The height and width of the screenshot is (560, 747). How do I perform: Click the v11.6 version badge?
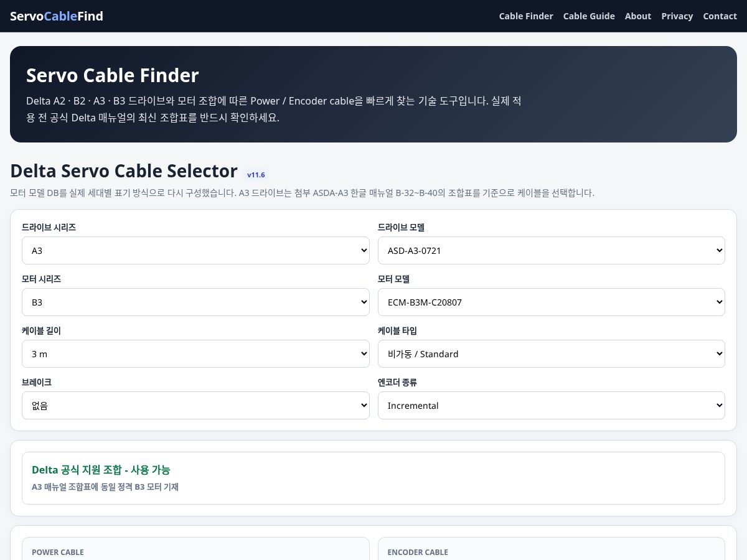point(256,175)
